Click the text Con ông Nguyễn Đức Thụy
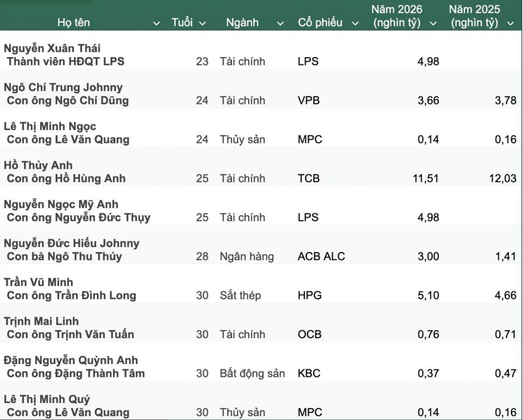Viewport: 523px width, 420px height. tap(78, 217)
